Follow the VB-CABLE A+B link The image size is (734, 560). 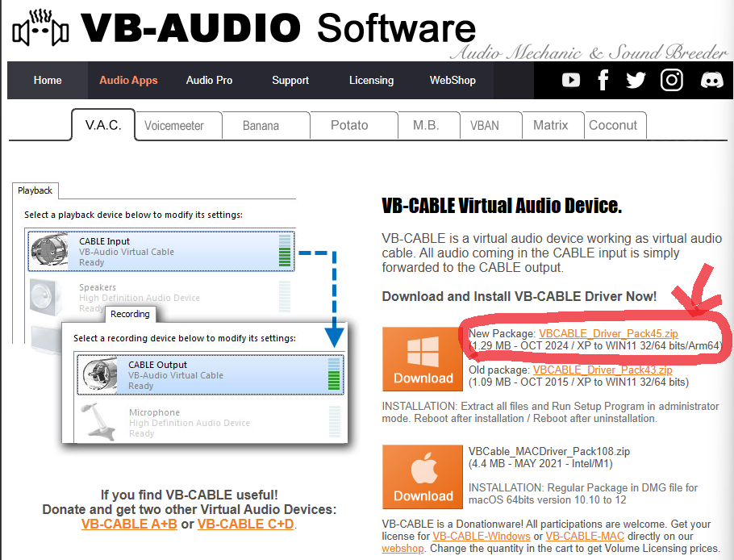[129, 524]
